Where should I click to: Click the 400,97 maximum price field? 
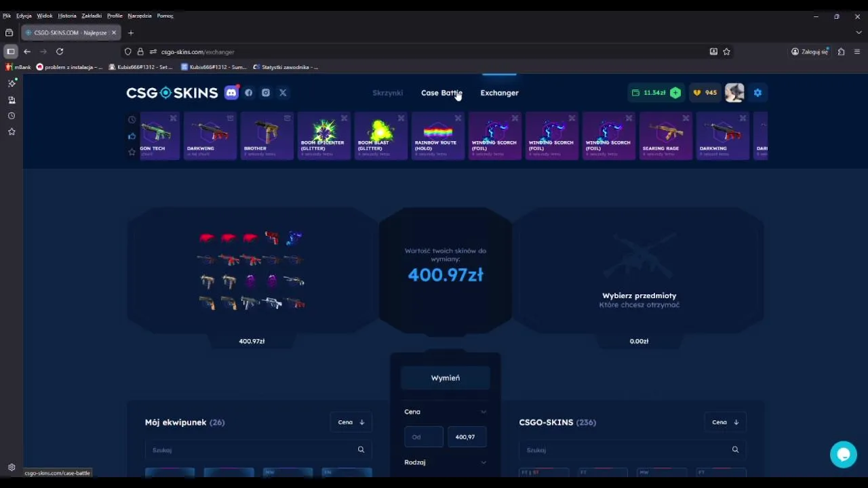467,437
